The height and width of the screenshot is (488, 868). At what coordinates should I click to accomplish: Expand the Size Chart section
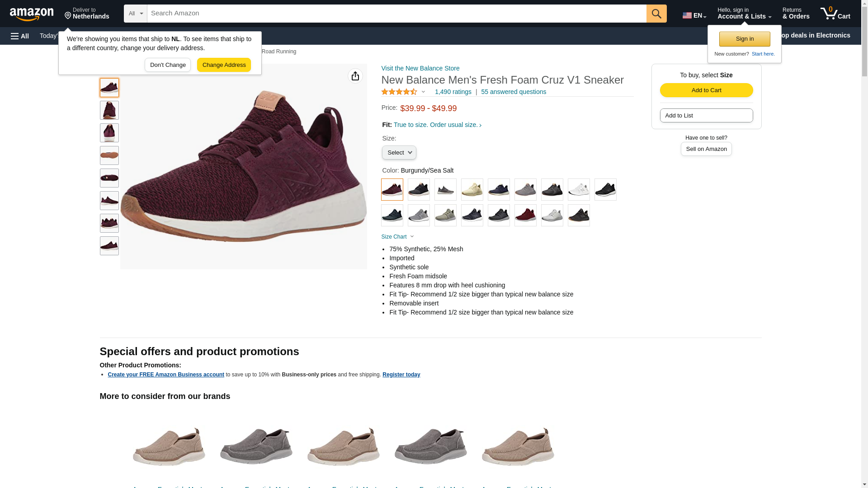(397, 237)
